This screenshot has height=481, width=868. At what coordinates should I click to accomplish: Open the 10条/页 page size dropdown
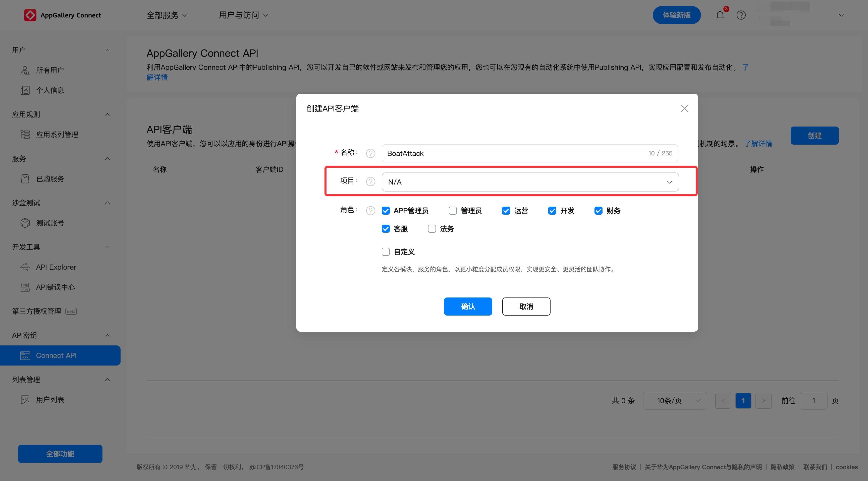pyautogui.click(x=675, y=400)
